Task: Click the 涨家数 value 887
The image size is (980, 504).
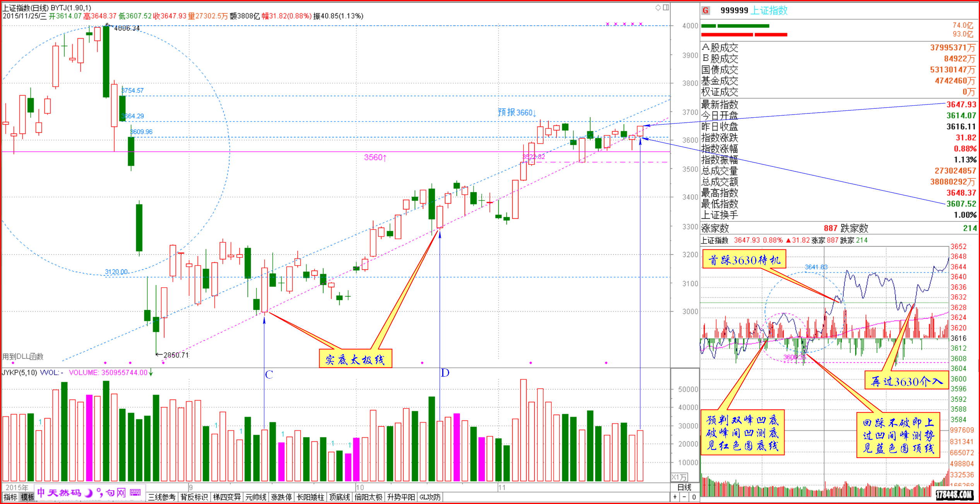Action: 831,228
